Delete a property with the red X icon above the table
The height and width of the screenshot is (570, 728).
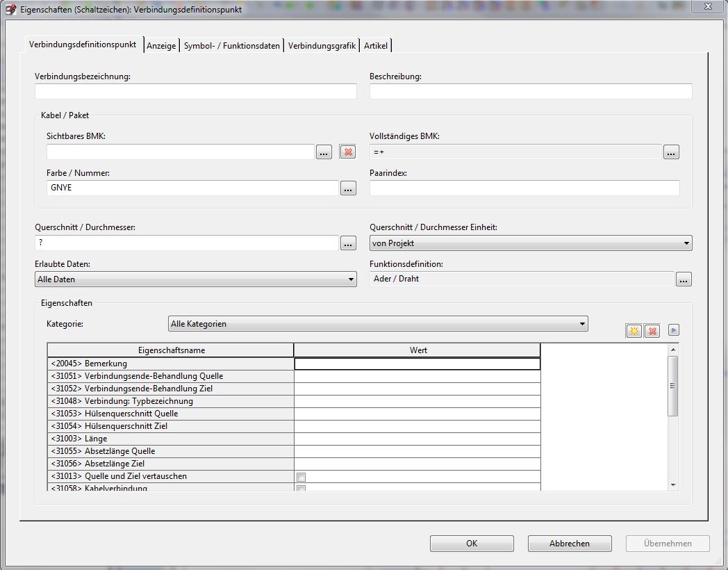click(x=652, y=331)
